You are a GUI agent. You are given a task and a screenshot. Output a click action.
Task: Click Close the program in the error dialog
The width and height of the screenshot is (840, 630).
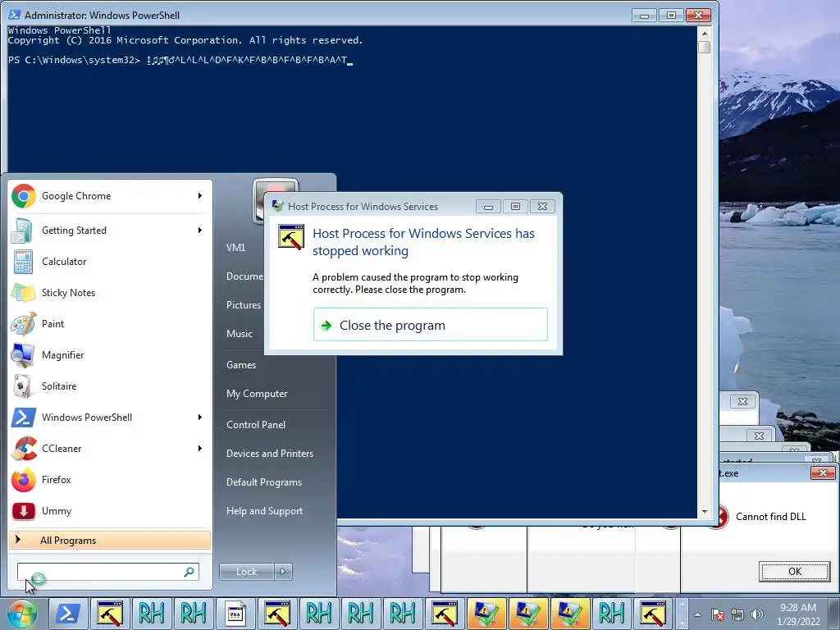pos(430,325)
